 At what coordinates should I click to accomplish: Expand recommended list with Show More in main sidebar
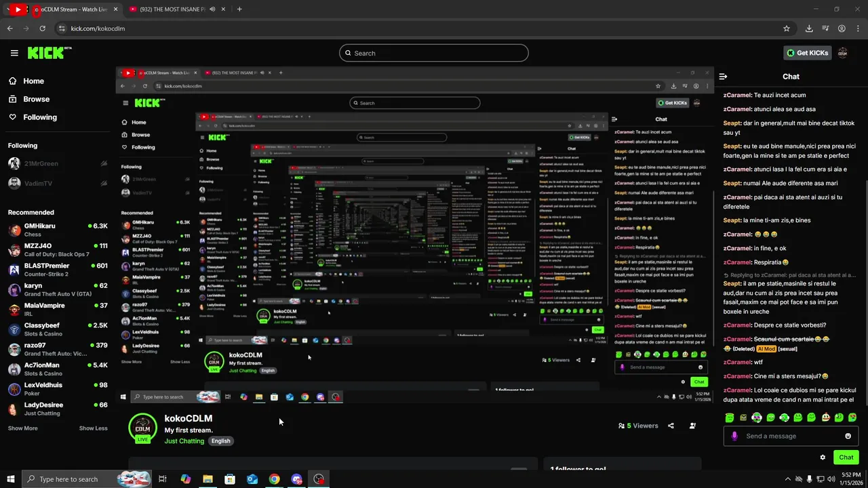(x=22, y=428)
